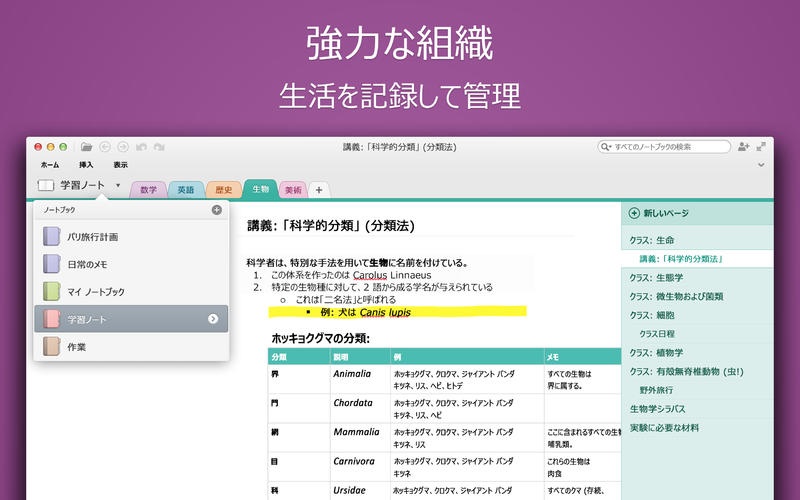Click the search field すべてのノートブックの検索
Screen dimensions: 800x500
pos(664,147)
